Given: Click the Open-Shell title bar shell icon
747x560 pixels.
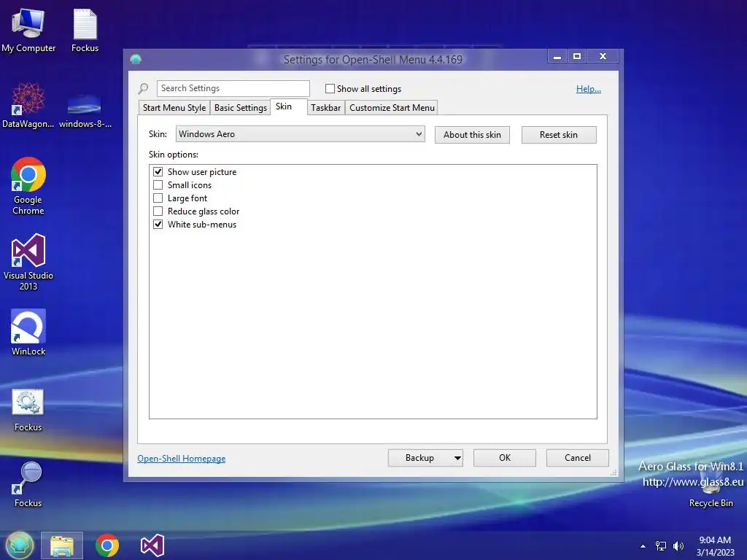Looking at the screenshot, I should coord(136,59).
